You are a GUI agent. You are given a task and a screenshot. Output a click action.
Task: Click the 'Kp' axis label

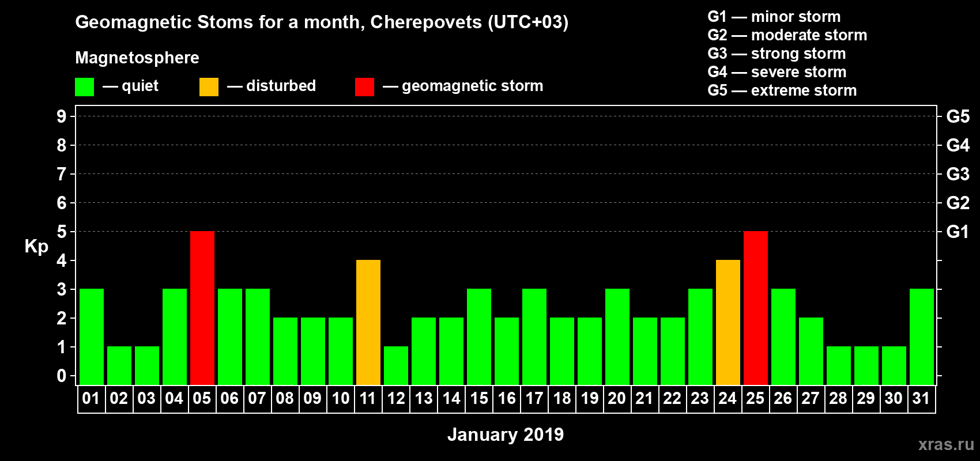[x=36, y=247]
